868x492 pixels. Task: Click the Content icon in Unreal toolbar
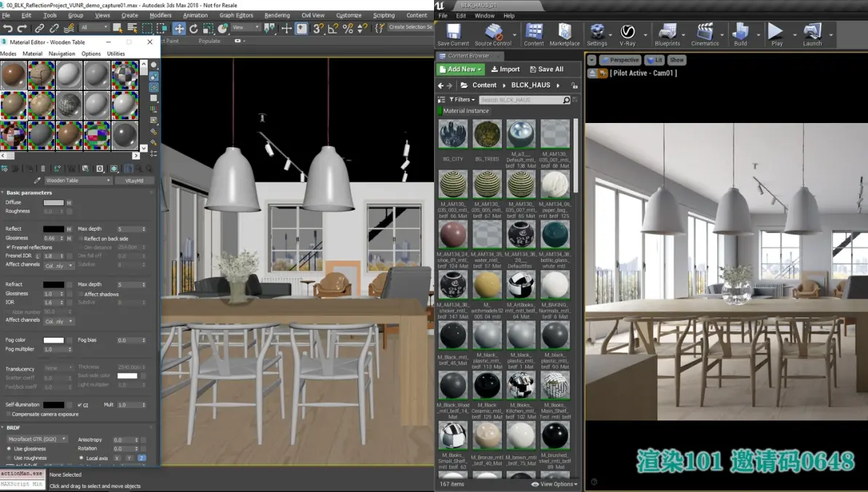534,34
